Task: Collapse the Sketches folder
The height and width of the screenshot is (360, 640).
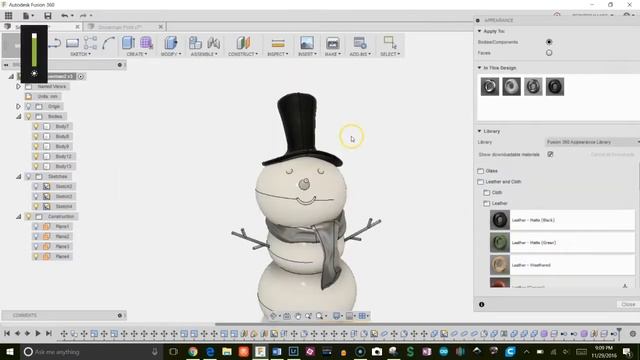Action: coord(18,176)
